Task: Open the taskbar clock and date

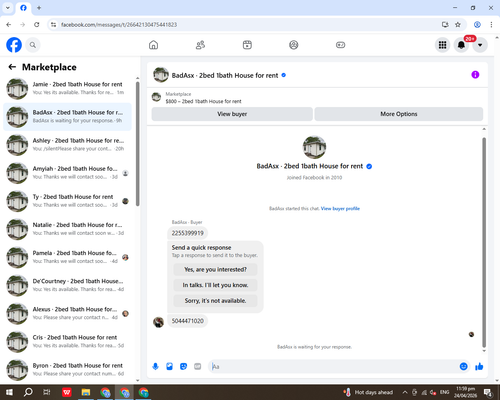Action: point(465,392)
